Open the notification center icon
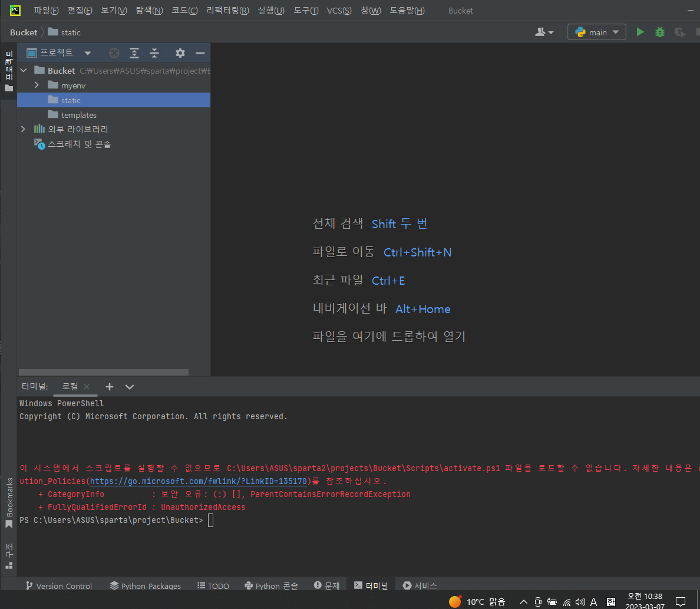Viewport: 700px width, 609px height. (x=681, y=602)
